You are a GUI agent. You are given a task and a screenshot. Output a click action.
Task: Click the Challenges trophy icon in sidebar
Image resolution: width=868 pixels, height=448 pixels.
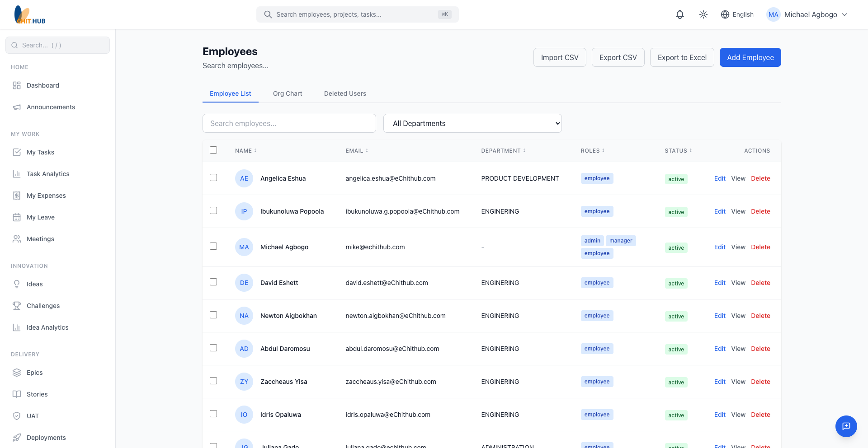(17, 306)
